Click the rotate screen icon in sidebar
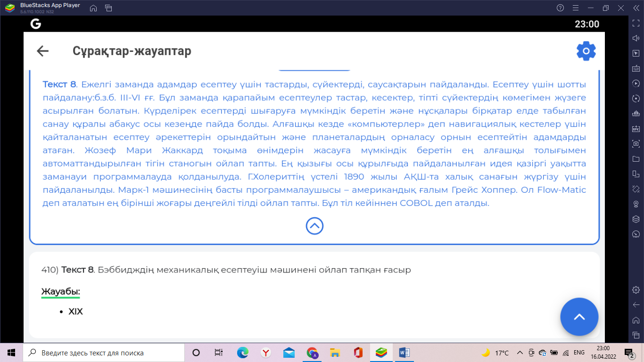 click(x=636, y=174)
